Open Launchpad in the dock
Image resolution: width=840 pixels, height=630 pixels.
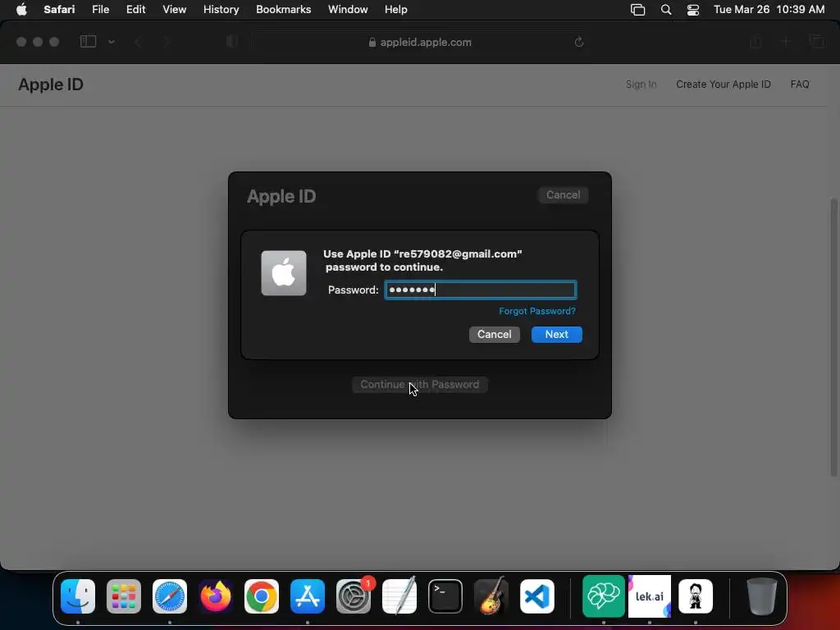coord(124,596)
